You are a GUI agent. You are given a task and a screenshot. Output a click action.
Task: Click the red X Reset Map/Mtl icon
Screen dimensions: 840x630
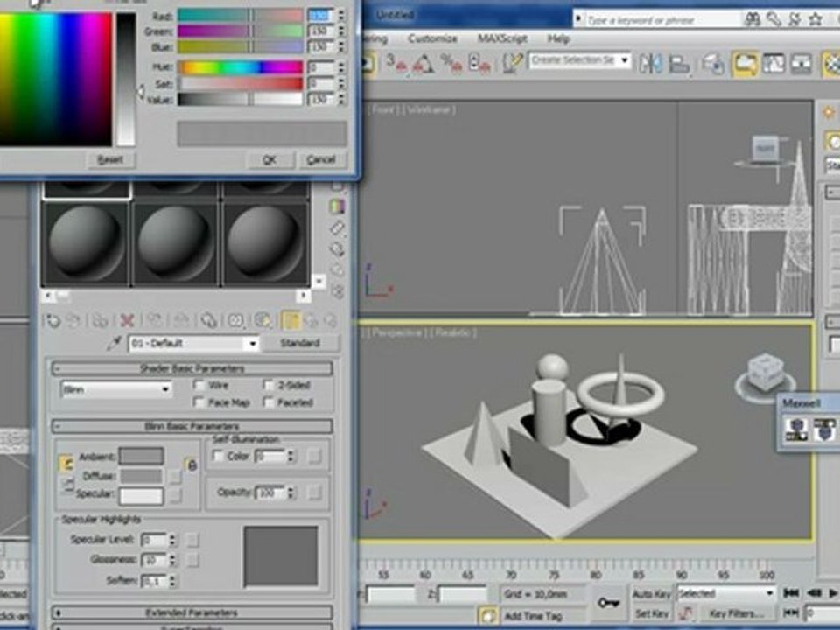[x=127, y=321]
